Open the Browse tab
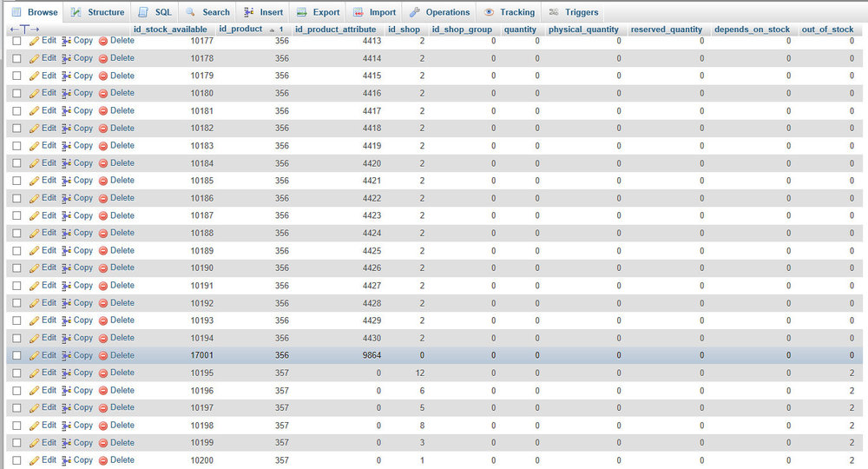The image size is (868, 469). pos(35,12)
